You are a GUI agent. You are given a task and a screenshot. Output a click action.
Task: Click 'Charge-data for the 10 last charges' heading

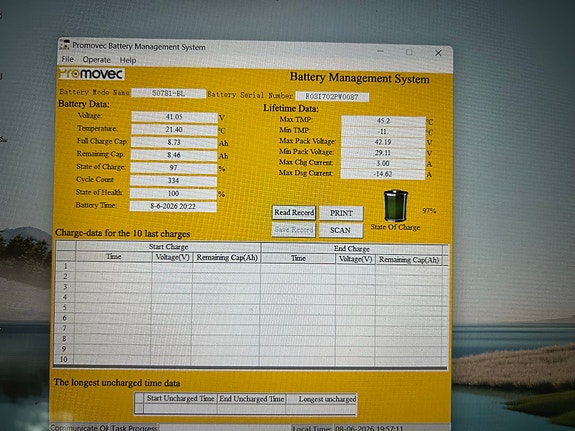(x=123, y=234)
